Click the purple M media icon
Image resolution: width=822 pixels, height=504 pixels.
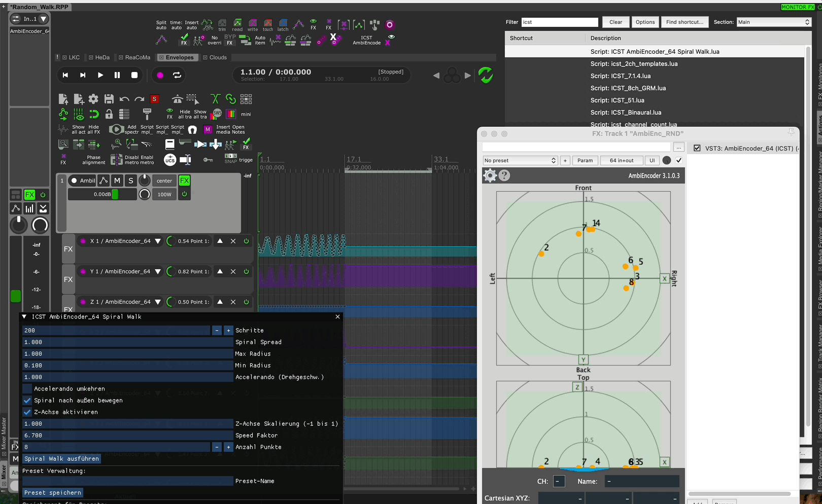point(208,129)
